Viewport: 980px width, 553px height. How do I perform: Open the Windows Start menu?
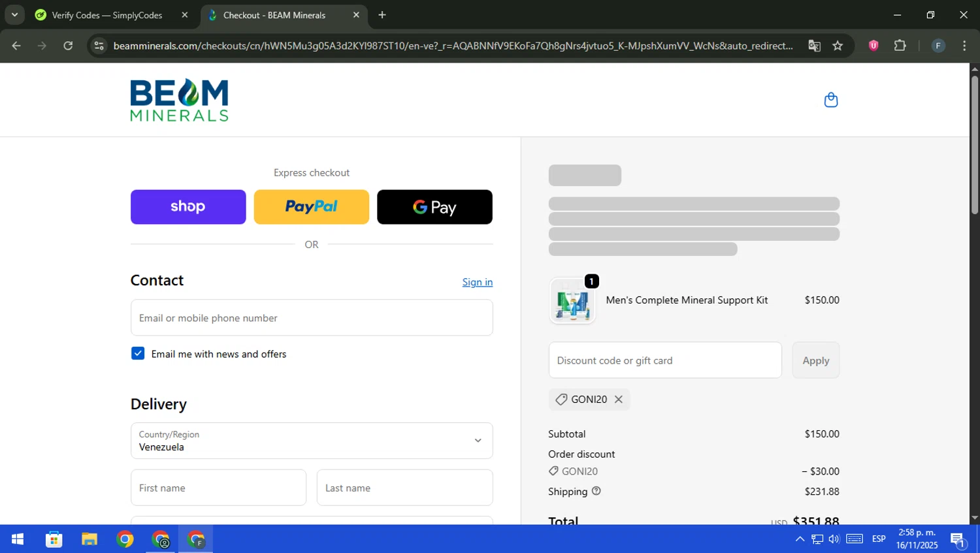pyautogui.click(x=18, y=539)
